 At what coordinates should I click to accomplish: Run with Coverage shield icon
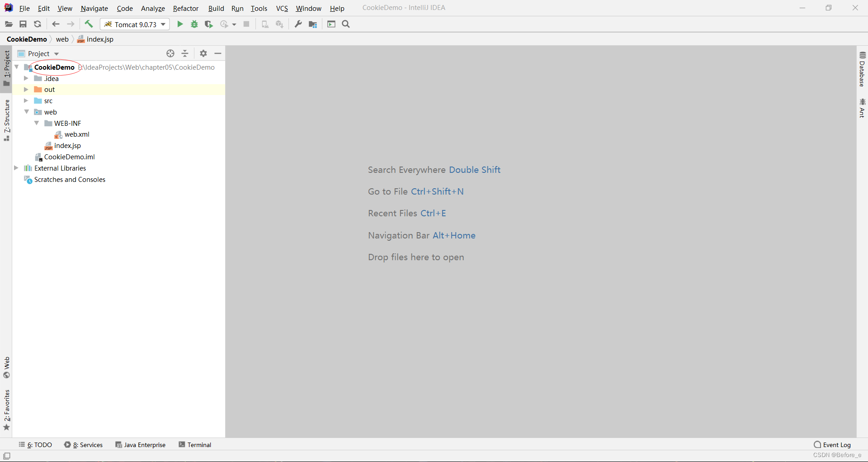[209, 24]
